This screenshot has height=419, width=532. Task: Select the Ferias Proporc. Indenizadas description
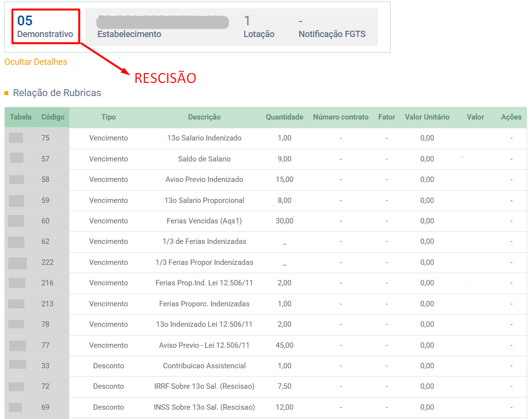204,304
